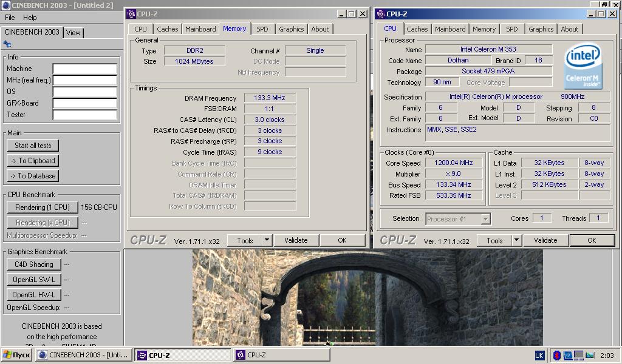The height and width of the screenshot is (364, 622).
Task: Click the Instructions field MMX, SSE, SSE2
Action: [518, 133]
